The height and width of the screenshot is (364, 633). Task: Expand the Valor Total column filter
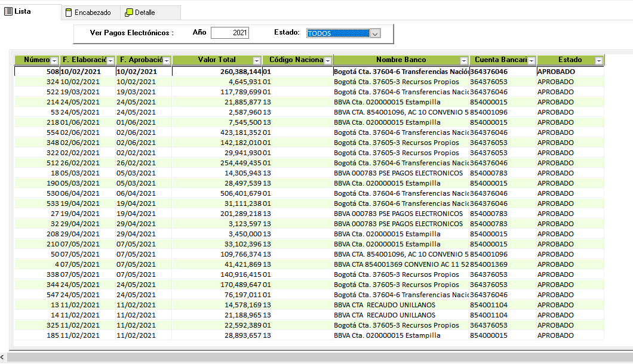tap(257, 61)
